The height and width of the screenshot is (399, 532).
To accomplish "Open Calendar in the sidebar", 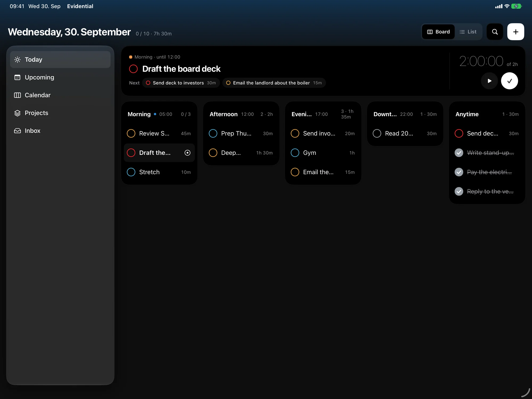I will click(x=60, y=95).
